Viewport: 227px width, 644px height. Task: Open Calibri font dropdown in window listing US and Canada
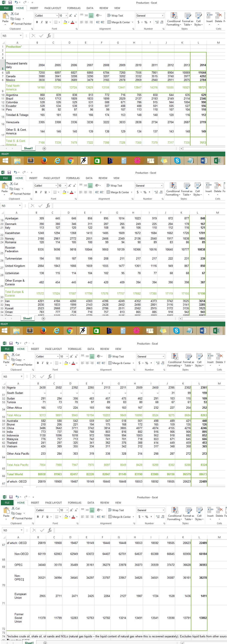[x=57, y=15]
